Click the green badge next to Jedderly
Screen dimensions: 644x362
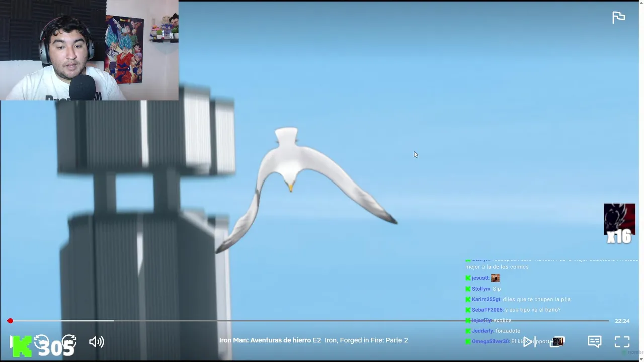[468, 331]
